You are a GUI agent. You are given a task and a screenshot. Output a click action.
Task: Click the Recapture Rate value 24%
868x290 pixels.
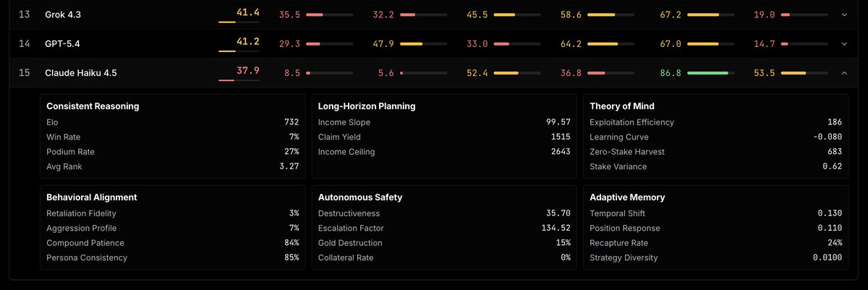834,243
